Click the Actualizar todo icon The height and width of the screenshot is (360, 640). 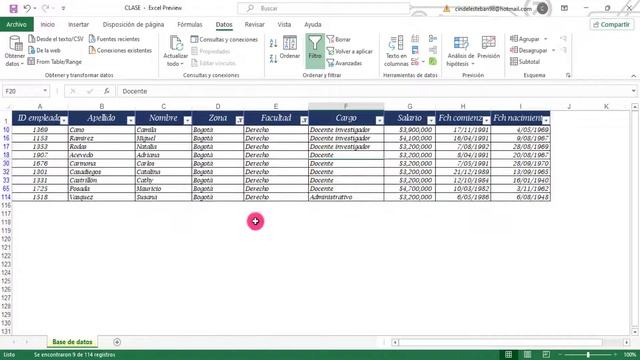tap(176, 51)
